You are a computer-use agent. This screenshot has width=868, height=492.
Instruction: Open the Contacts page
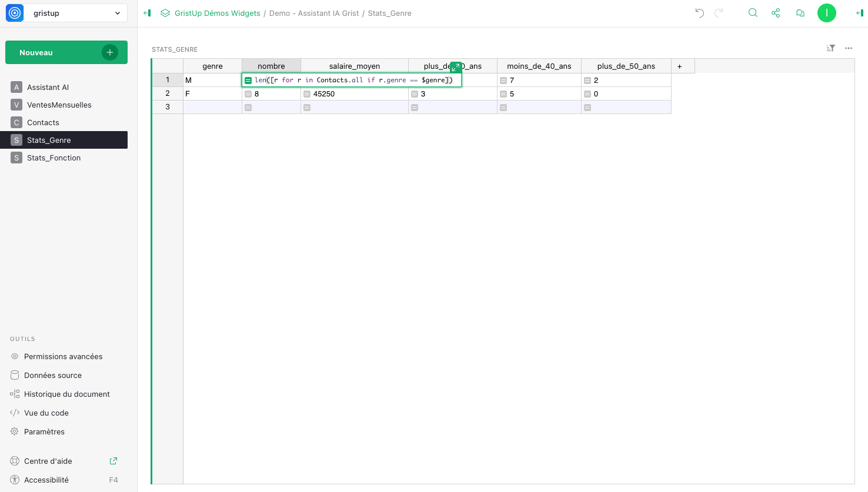point(43,122)
